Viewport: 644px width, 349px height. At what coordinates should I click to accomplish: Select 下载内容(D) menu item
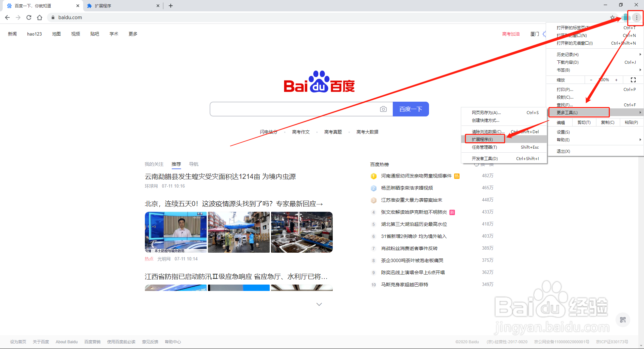coord(595,62)
